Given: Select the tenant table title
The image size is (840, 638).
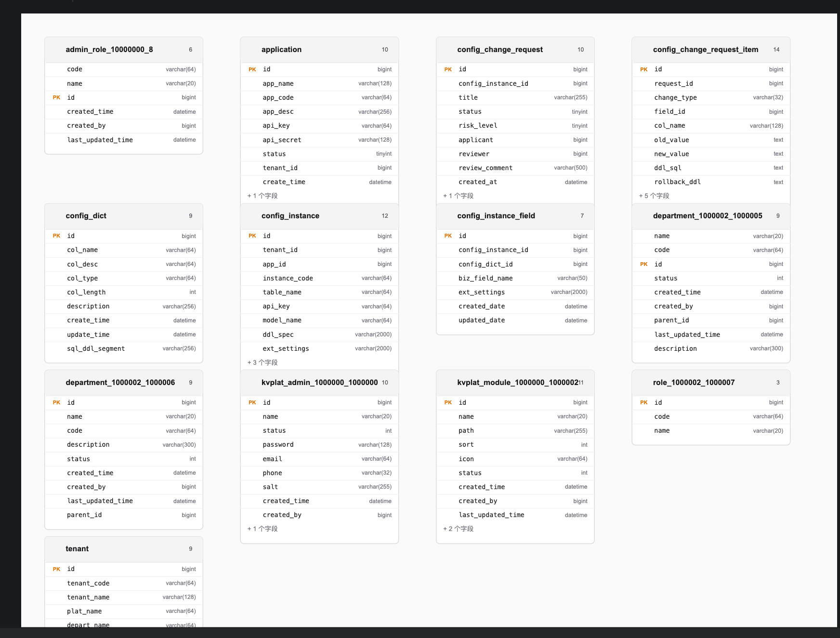Looking at the screenshot, I should pyautogui.click(x=77, y=549).
